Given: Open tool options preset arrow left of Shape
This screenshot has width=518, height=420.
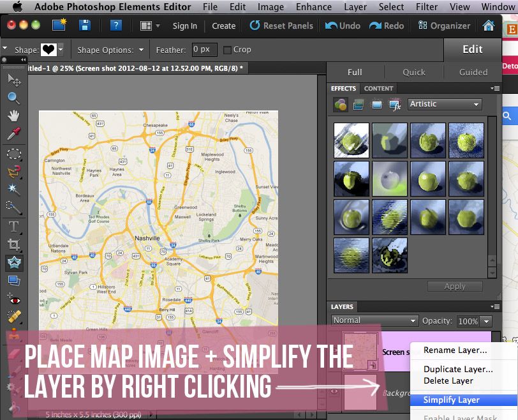Looking at the screenshot, I should pyautogui.click(x=5, y=49).
